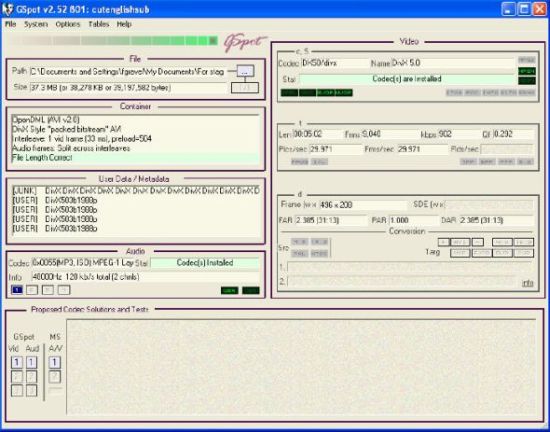Click the empty SDE (w x h) field

pos(489,205)
